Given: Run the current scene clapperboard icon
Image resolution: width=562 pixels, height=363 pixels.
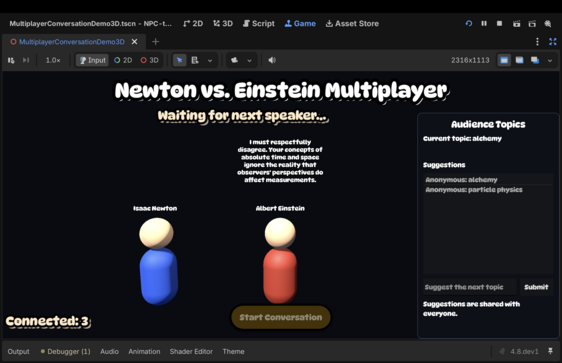Looking at the screenshot, I should click(x=516, y=24).
